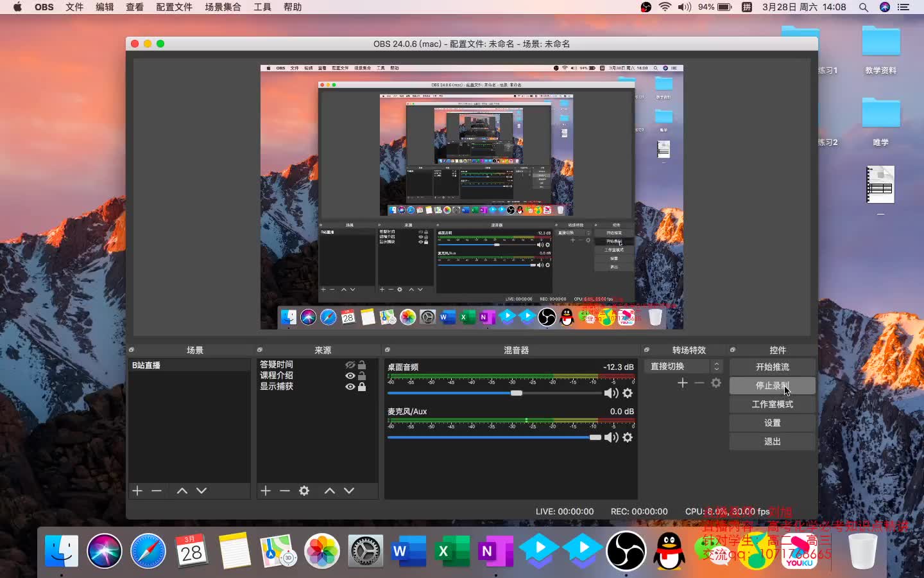Move scene up arrow in Scenes panel
Image resolution: width=924 pixels, height=578 pixels.
(x=182, y=491)
